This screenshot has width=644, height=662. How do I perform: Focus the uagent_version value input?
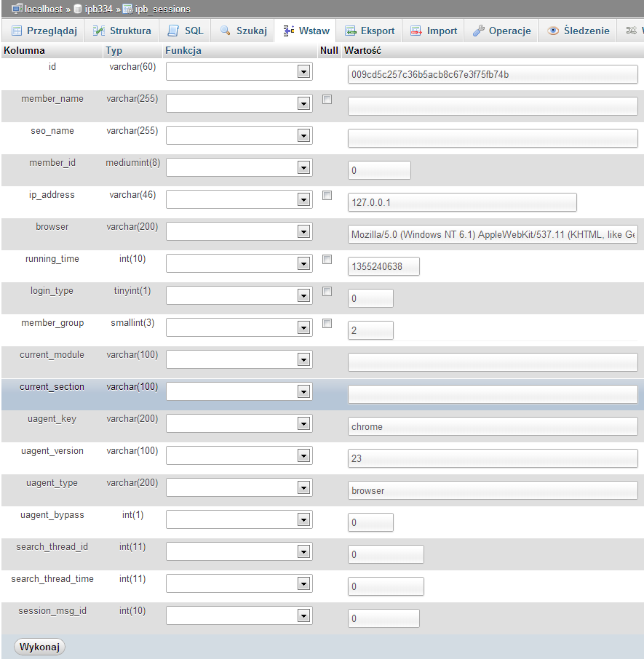[493, 458]
